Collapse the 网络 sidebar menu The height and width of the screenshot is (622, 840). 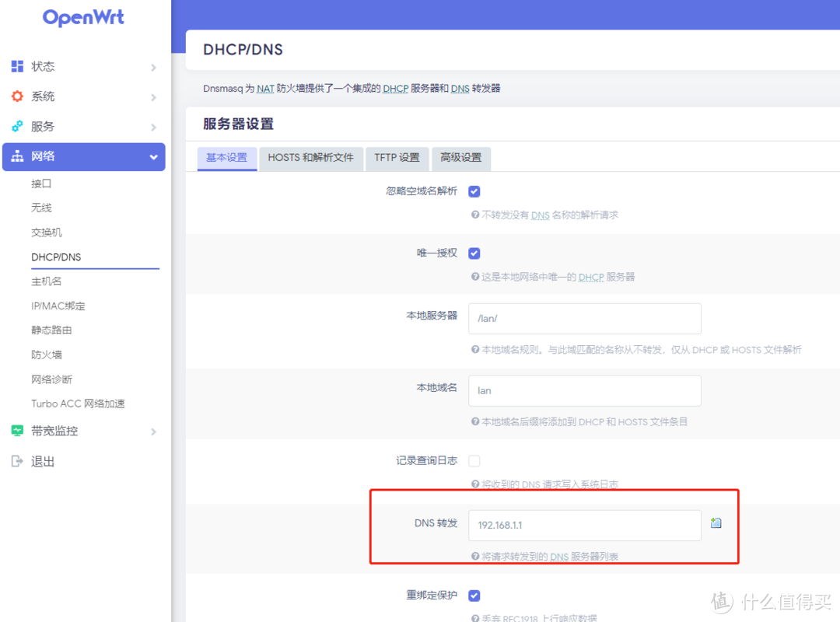pyautogui.click(x=152, y=156)
